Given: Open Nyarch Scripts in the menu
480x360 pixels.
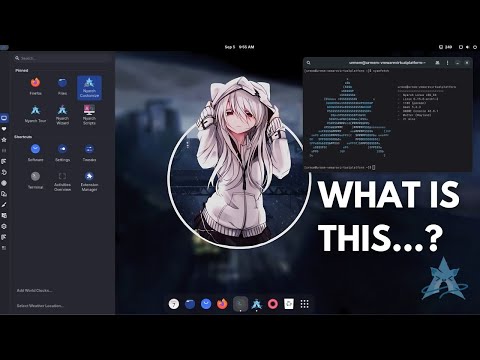Looking at the screenshot, I should [x=89, y=115].
